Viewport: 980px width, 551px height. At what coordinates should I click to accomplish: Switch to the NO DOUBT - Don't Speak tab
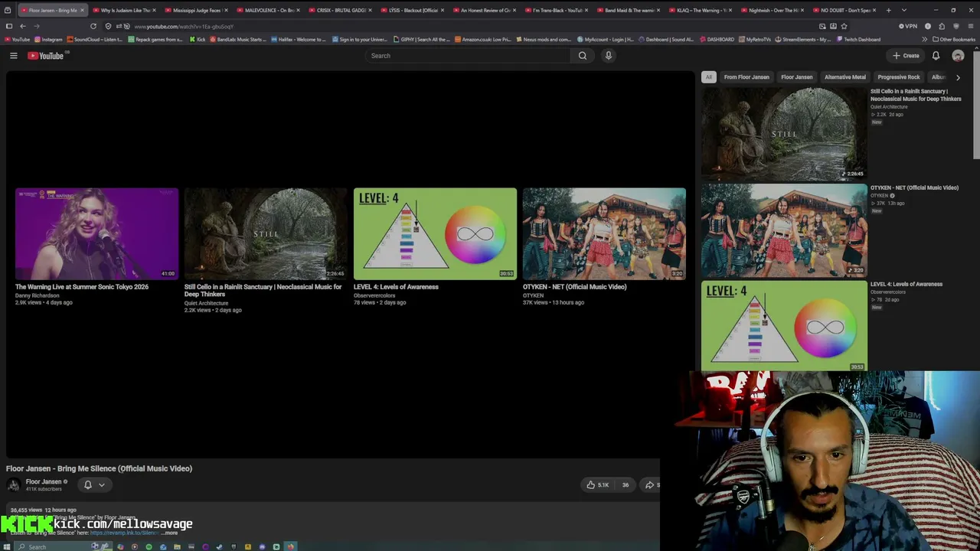[844, 11]
